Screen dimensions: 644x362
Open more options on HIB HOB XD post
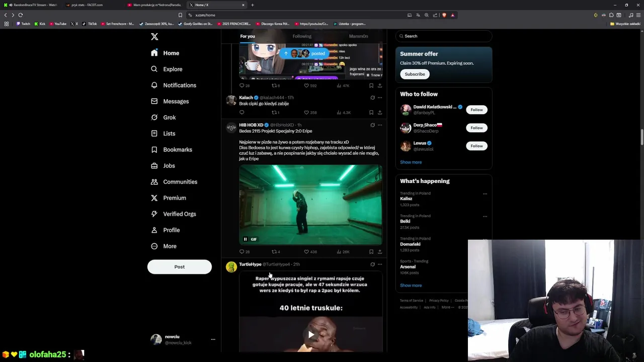point(380,125)
